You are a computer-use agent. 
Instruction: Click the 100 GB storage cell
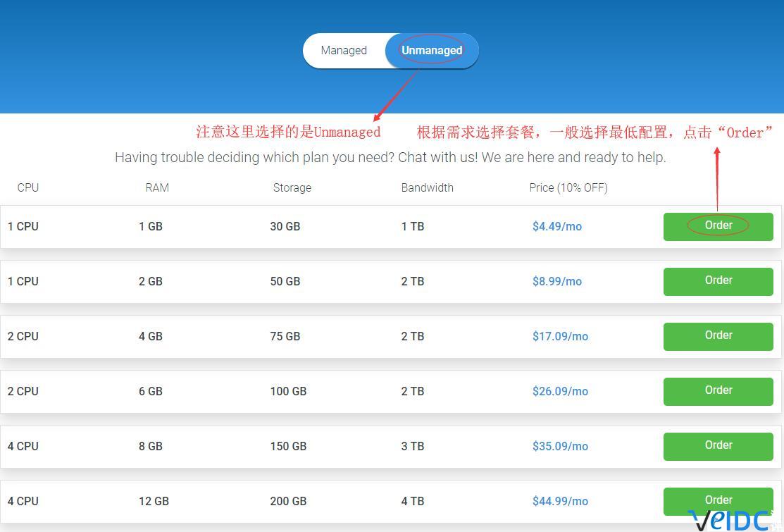point(288,392)
